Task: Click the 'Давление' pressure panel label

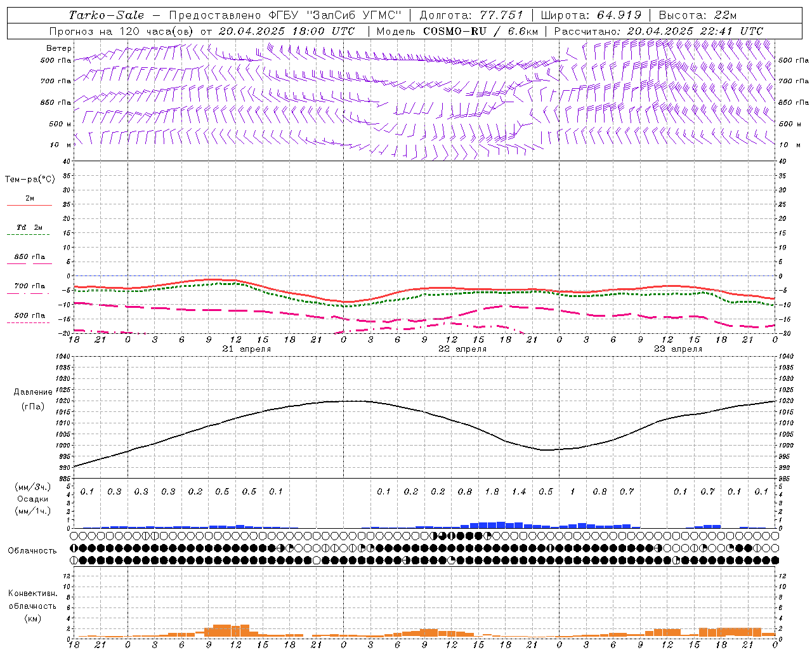Action: click(33, 392)
